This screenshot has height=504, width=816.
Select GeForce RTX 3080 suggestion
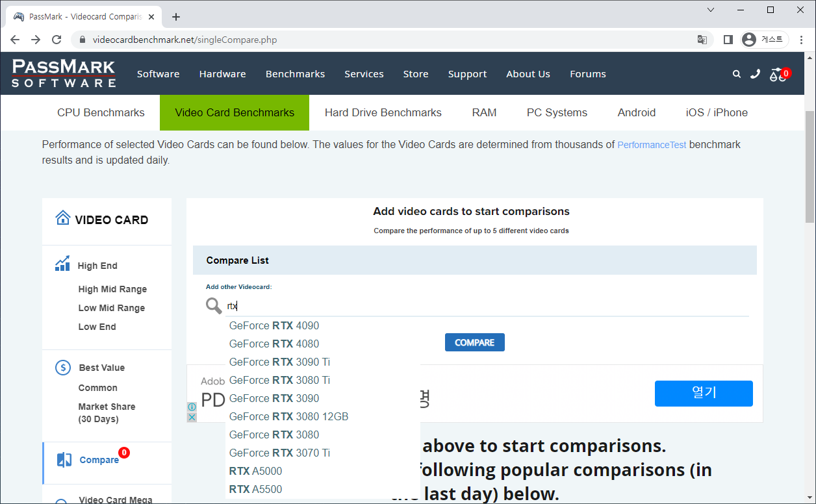(x=323, y=435)
